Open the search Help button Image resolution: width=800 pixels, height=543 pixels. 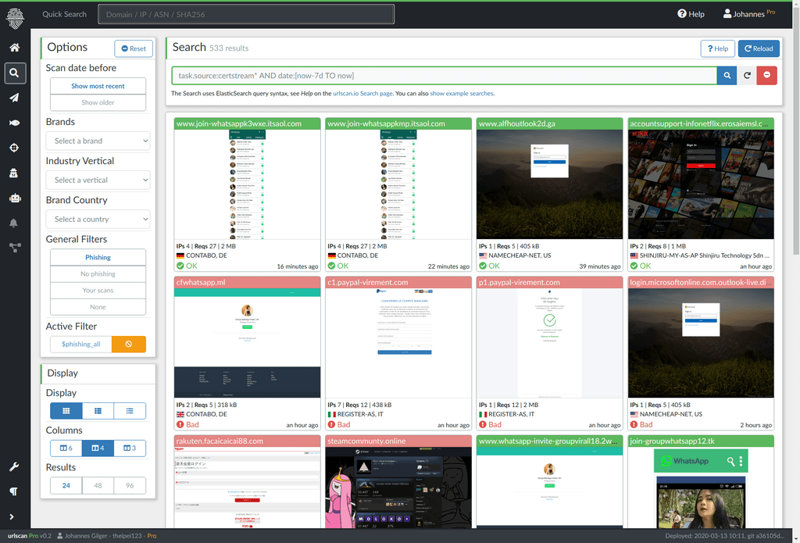(x=717, y=48)
